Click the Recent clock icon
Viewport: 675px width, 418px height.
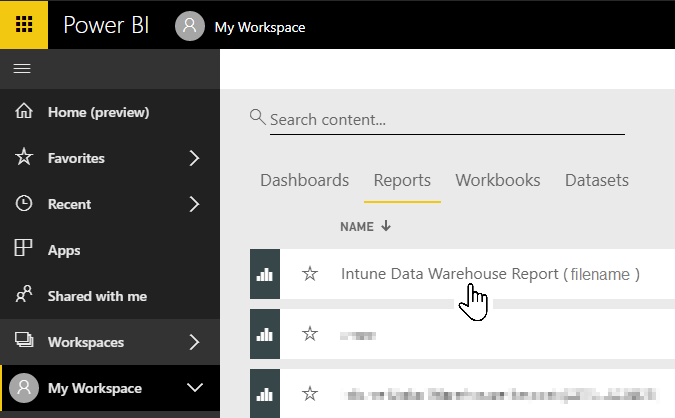click(x=24, y=203)
